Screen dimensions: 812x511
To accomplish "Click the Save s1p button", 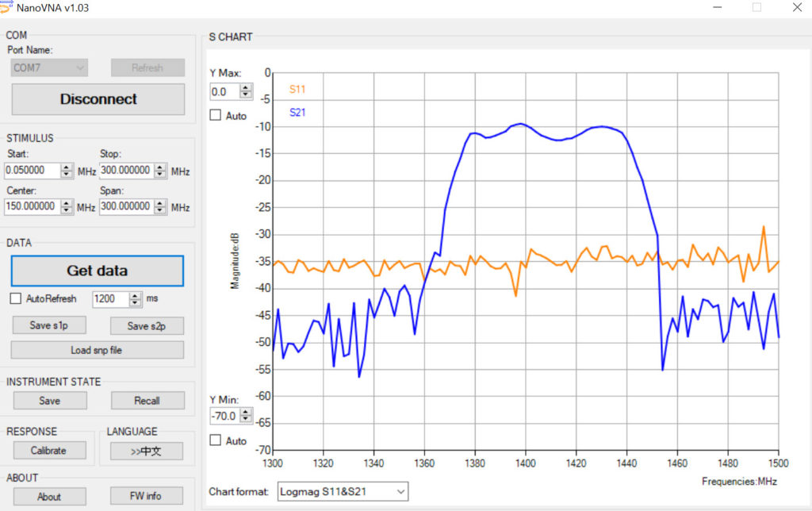I will click(x=49, y=326).
